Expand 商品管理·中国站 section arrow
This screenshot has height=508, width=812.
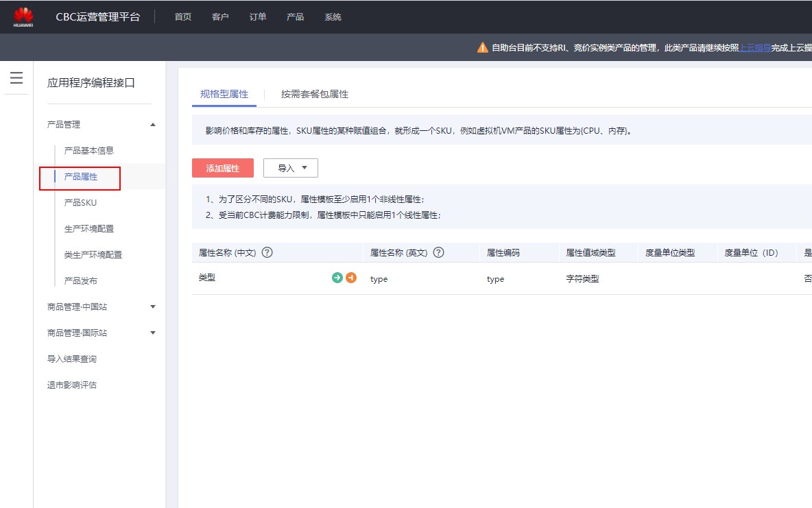coord(153,306)
